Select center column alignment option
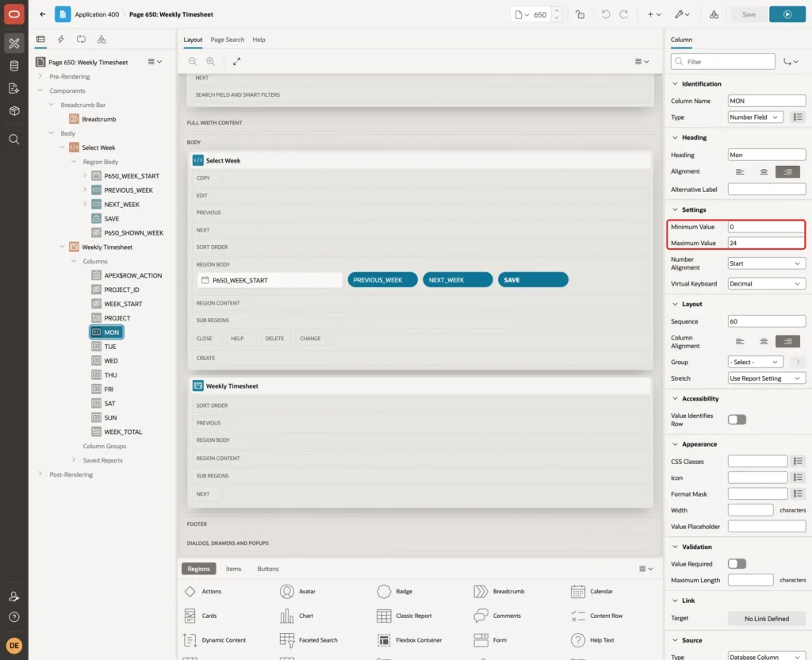 tap(764, 341)
